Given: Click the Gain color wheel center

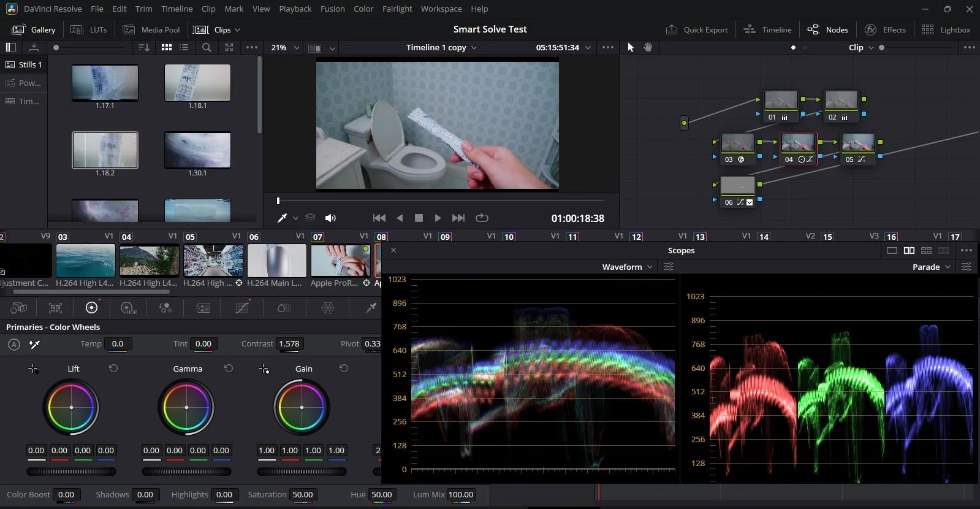Looking at the screenshot, I should pyautogui.click(x=302, y=407).
